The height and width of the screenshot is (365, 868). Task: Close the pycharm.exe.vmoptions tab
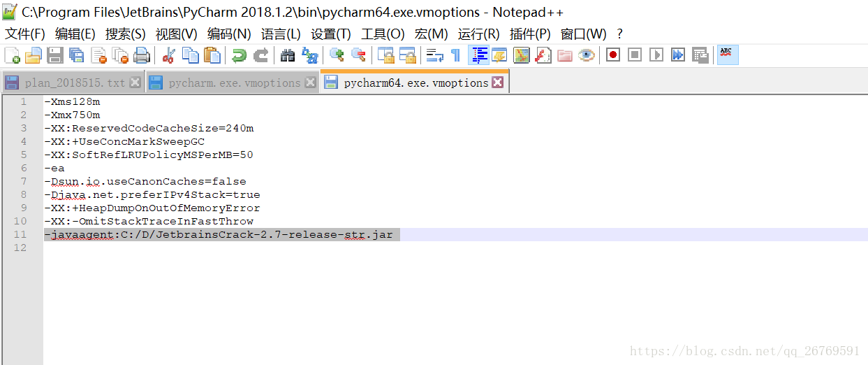(x=311, y=83)
